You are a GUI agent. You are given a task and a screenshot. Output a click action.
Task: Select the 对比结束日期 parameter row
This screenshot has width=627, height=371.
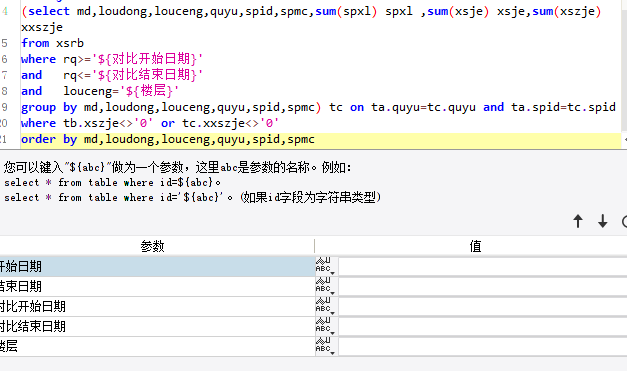(157, 327)
